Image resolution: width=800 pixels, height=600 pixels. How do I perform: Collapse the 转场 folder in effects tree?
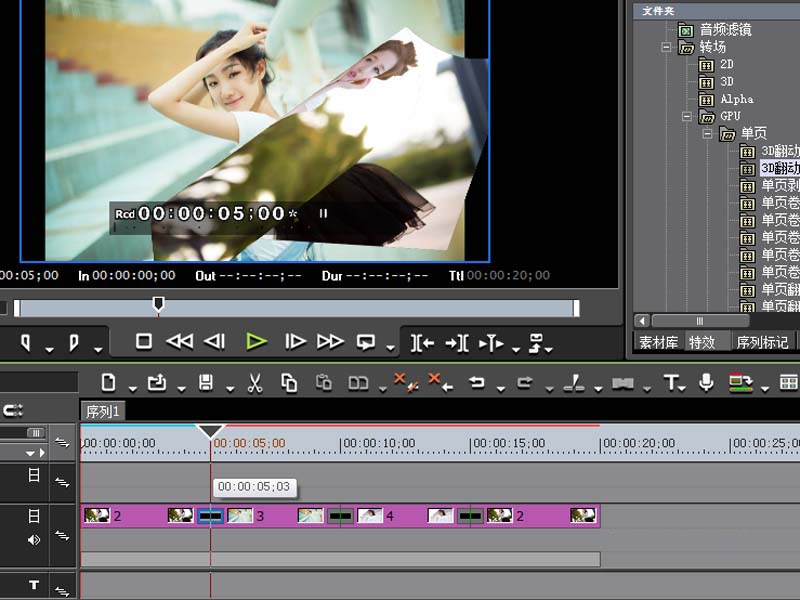tap(666, 47)
